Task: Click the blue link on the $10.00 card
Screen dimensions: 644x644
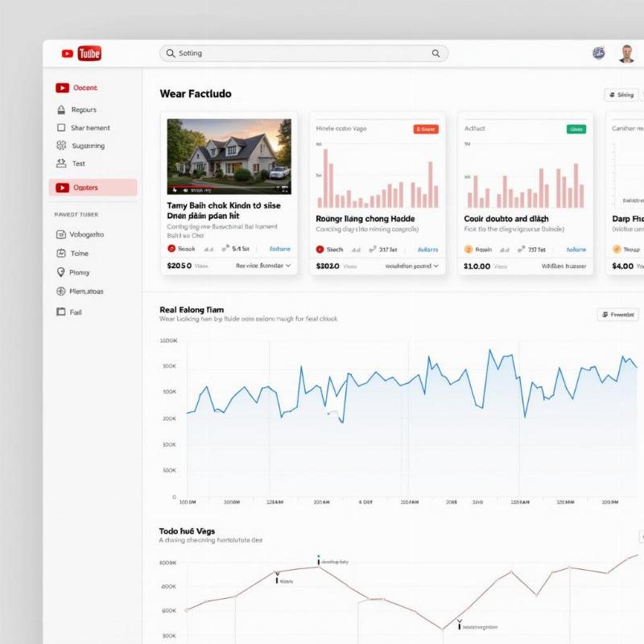Action: pyautogui.click(x=576, y=250)
